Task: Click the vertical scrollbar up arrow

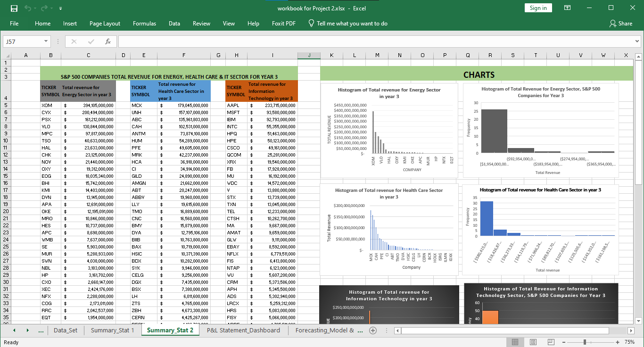Action: click(x=639, y=57)
